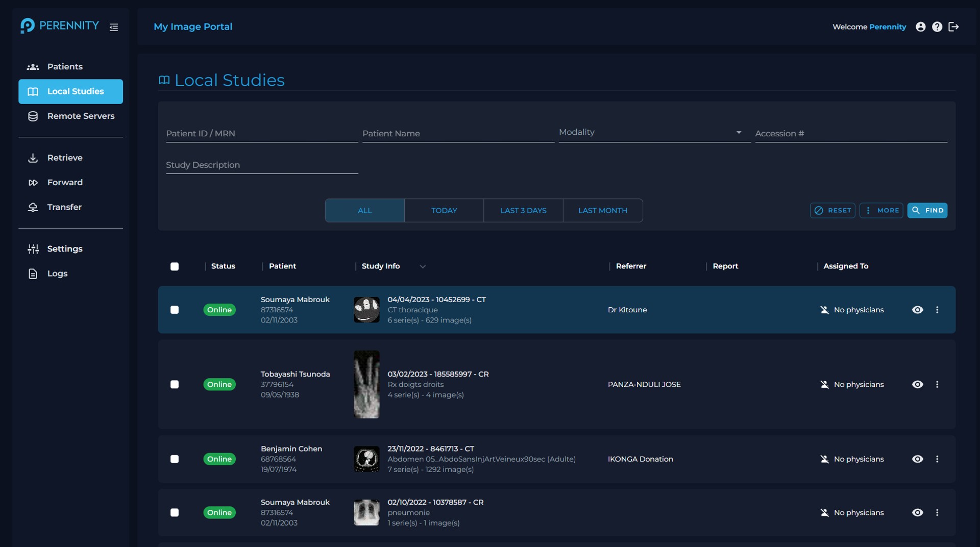The width and height of the screenshot is (980, 547).
Task: Click the Patient Name input field
Action: [458, 134]
